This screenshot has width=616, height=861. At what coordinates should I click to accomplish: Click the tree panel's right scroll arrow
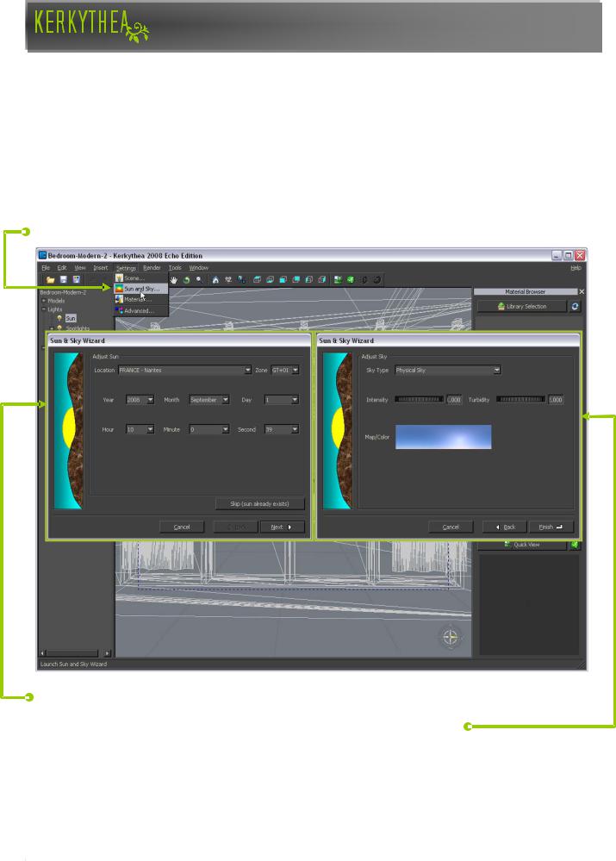point(107,653)
